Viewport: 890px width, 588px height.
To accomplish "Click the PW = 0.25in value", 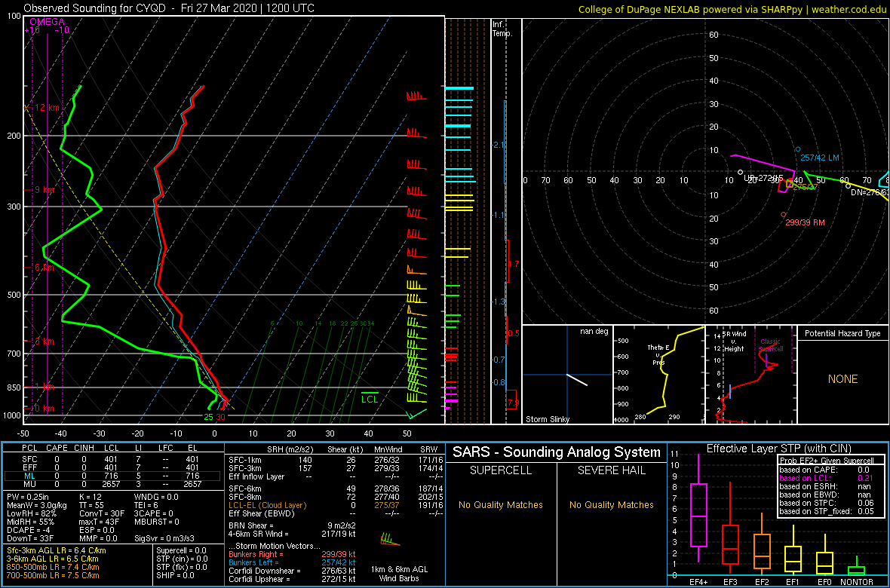I will point(30,496).
